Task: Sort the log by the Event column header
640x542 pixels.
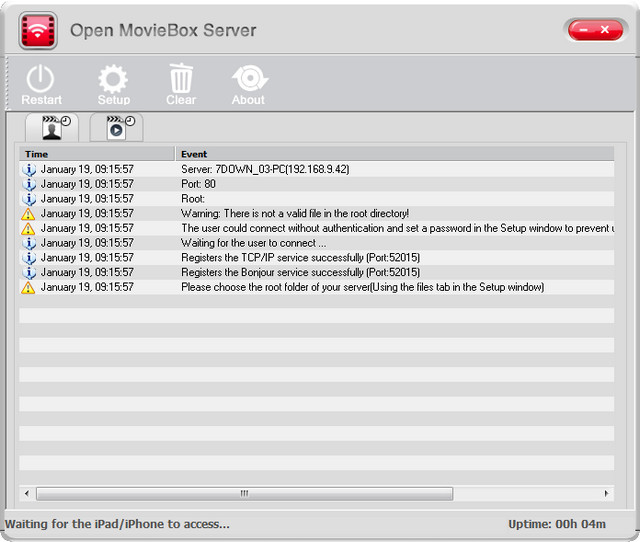Action: pyautogui.click(x=395, y=154)
